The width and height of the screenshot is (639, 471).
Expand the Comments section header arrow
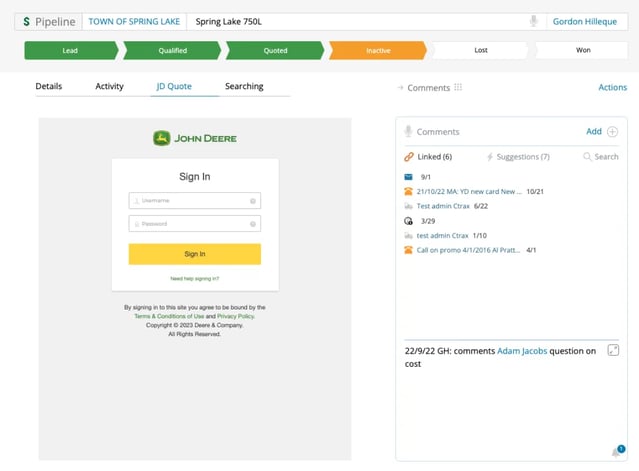[x=400, y=88]
